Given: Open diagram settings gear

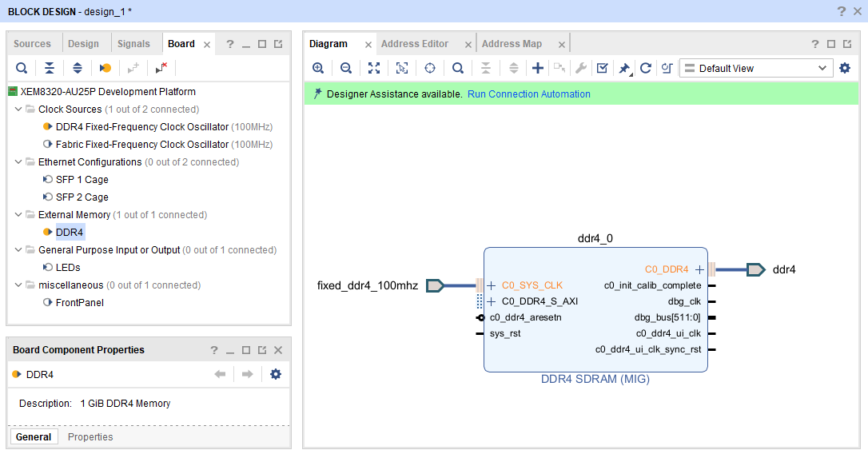Looking at the screenshot, I should 845,68.
